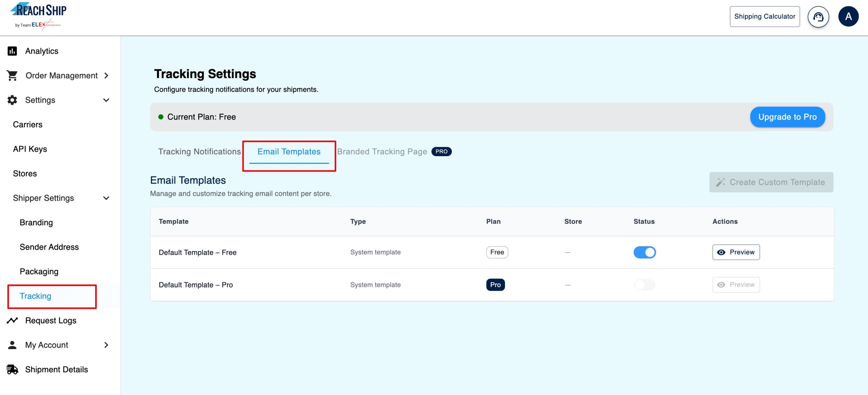Click Upgrade to Pro
Image resolution: width=868 pixels, height=395 pixels.
pos(787,117)
